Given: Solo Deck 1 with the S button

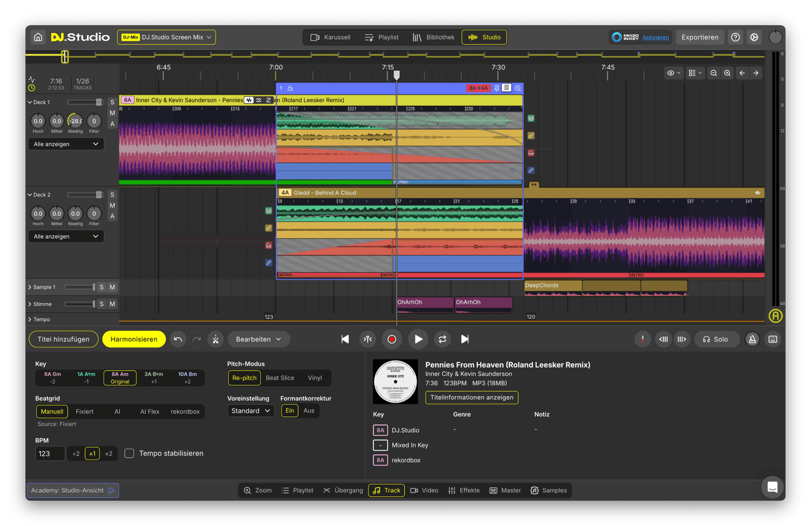Looking at the screenshot, I should [x=112, y=102].
